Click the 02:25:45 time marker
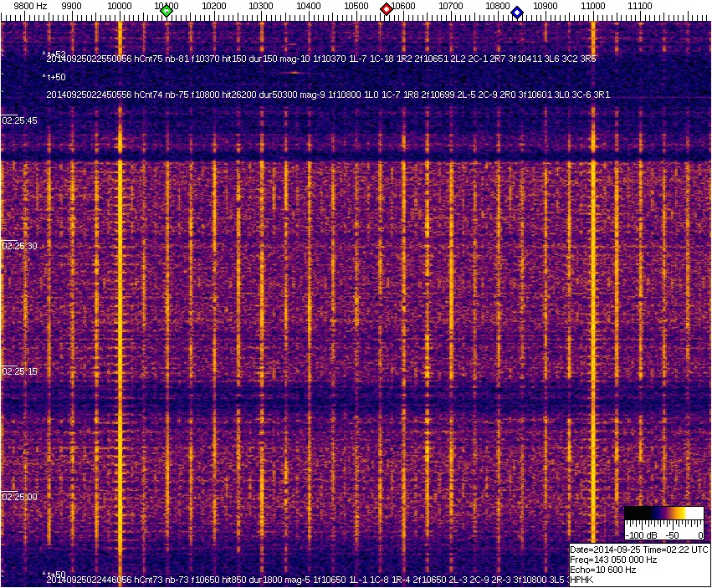This screenshot has width=712, height=588. tap(20, 120)
